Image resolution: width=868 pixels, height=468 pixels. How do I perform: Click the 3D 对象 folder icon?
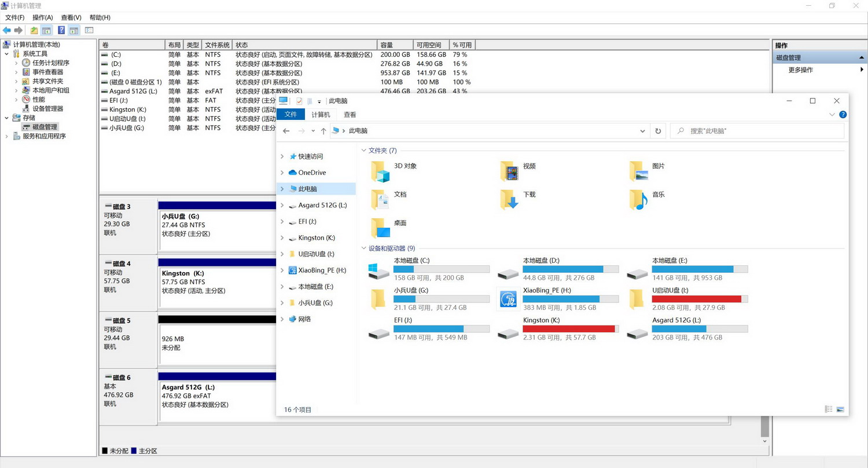coord(380,171)
